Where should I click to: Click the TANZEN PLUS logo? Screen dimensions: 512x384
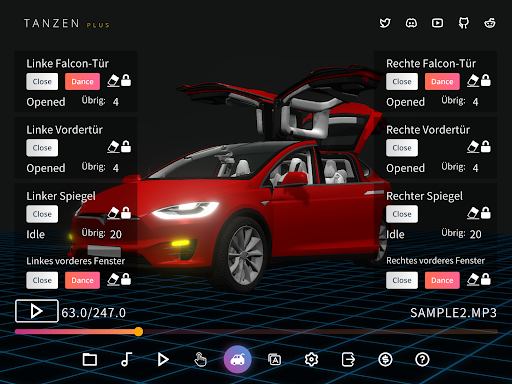(67, 23)
